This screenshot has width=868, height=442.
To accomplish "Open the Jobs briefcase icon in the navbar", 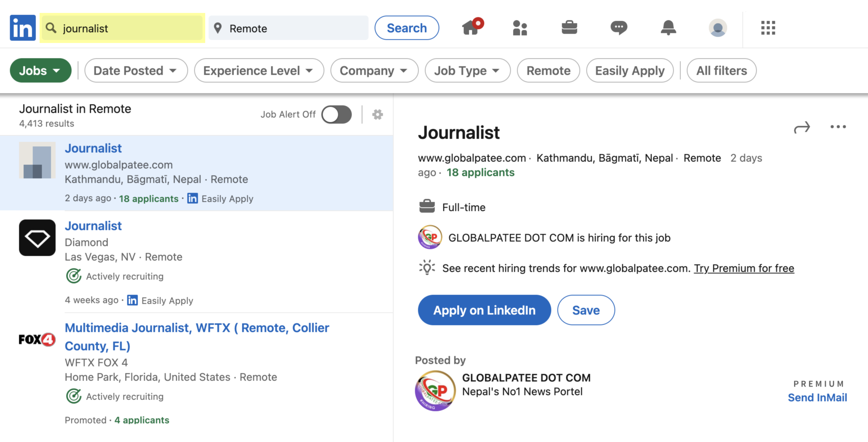I will click(570, 27).
